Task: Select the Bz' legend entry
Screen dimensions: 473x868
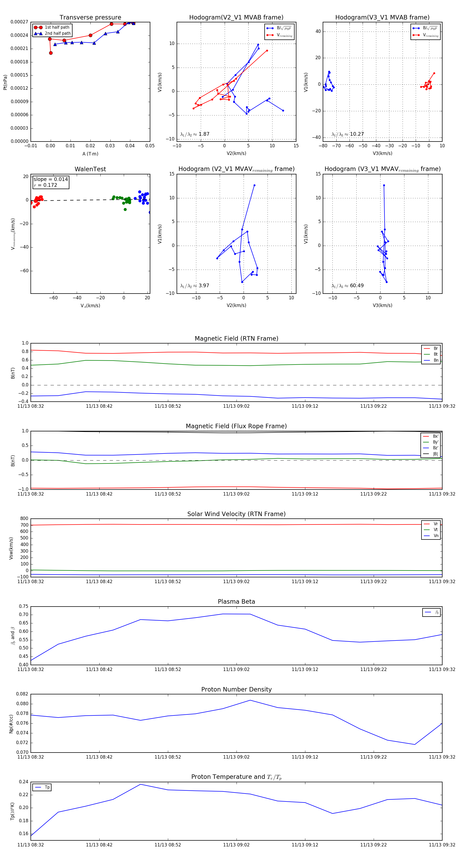Action: pos(431,448)
